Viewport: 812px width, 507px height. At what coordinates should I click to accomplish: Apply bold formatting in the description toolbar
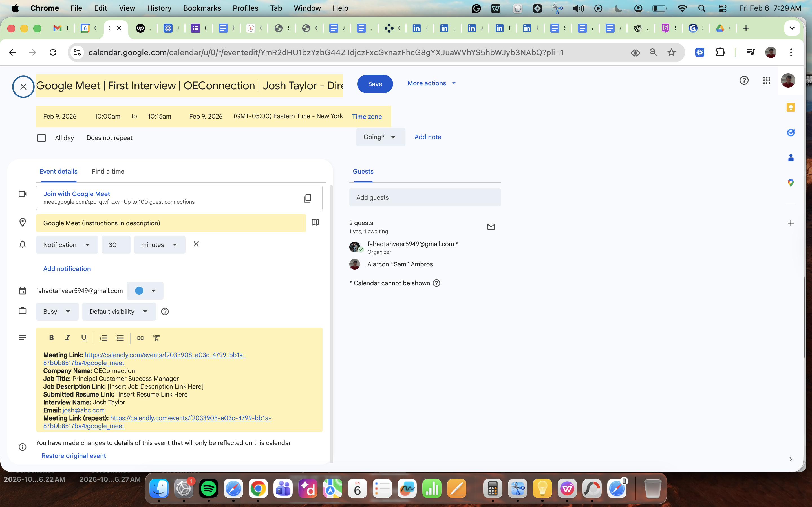click(x=51, y=338)
